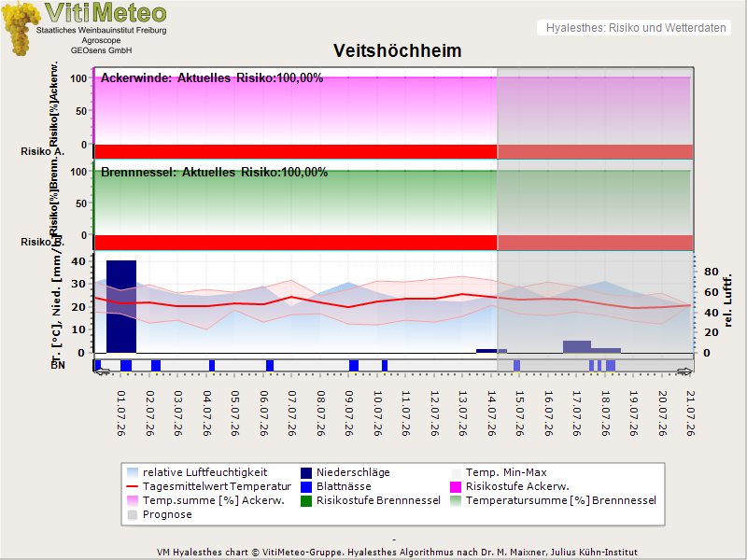Viewport: 747px width, 560px height.
Task: Click the relative Luftfeuchtigkeit legend icon
Action: point(133,473)
